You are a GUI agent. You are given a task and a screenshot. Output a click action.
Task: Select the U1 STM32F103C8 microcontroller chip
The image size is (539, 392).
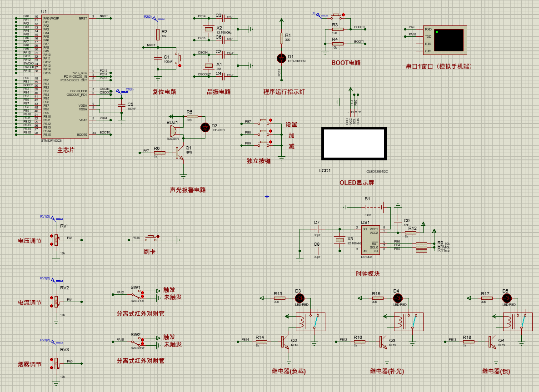click(65, 76)
